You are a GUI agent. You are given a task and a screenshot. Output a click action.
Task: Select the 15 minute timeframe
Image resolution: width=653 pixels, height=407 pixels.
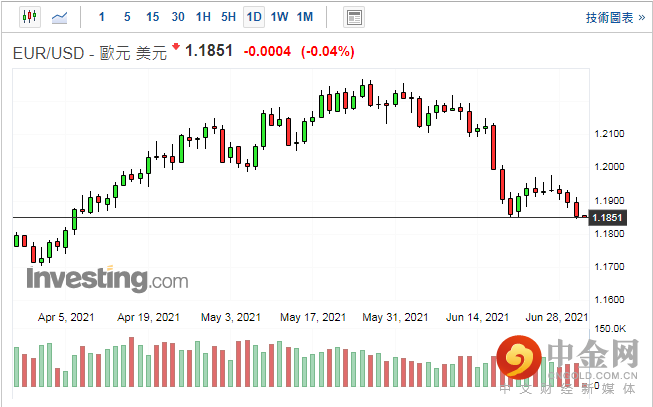coord(152,17)
